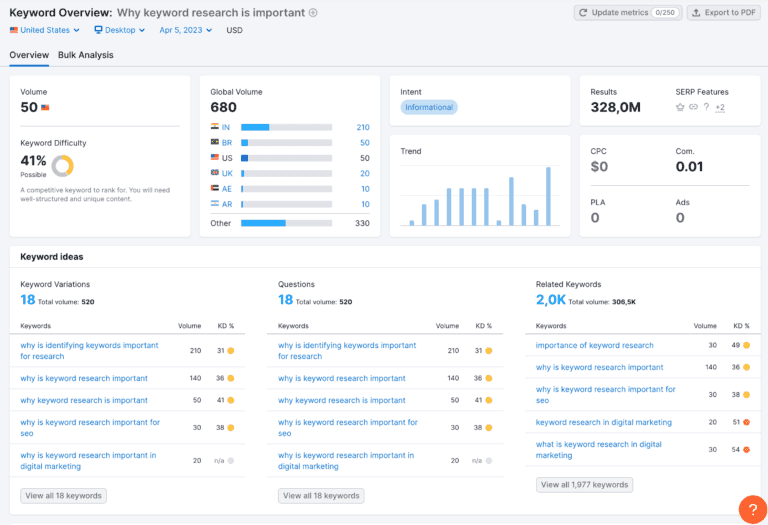The height and width of the screenshot is (525, 768).
Task: Open 'why is keyword research important for seo' in Variations
Action: click(90, 428)
